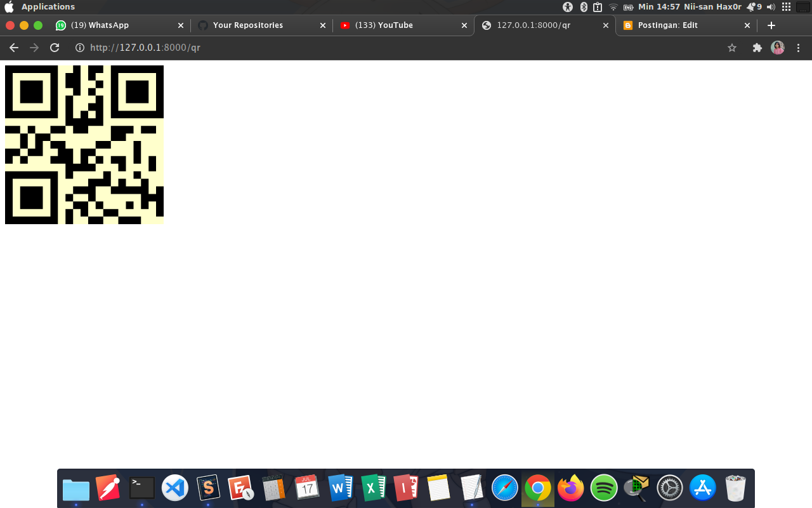Open the mail envelope app in the dock
Viewport: 812px width, 508px height.
click(x=637, y=487)
